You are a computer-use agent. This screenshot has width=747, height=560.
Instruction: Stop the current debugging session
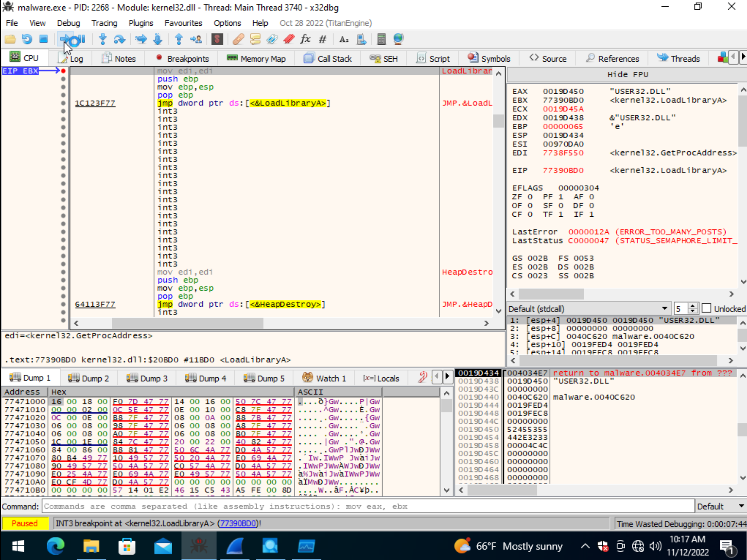[x=43, y=39]
